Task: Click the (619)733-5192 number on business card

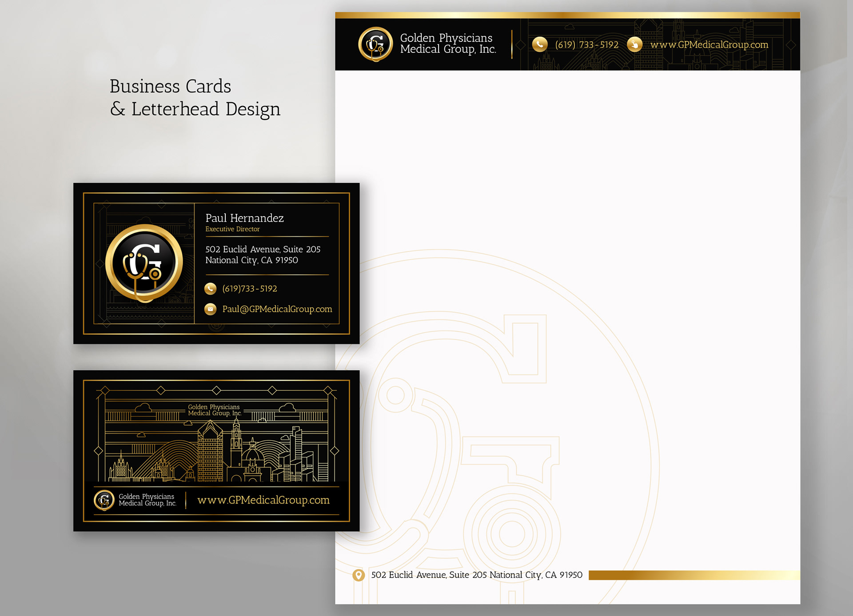Action: (x=249, y=289)
